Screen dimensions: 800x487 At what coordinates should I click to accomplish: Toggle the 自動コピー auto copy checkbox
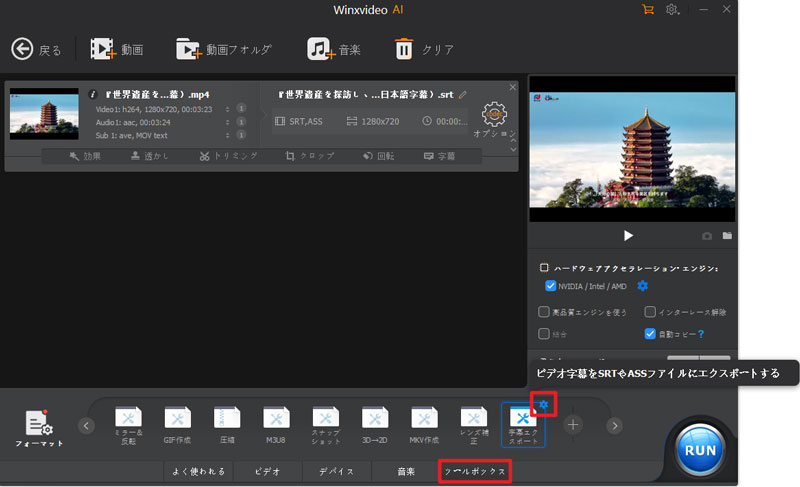(650, 334)
